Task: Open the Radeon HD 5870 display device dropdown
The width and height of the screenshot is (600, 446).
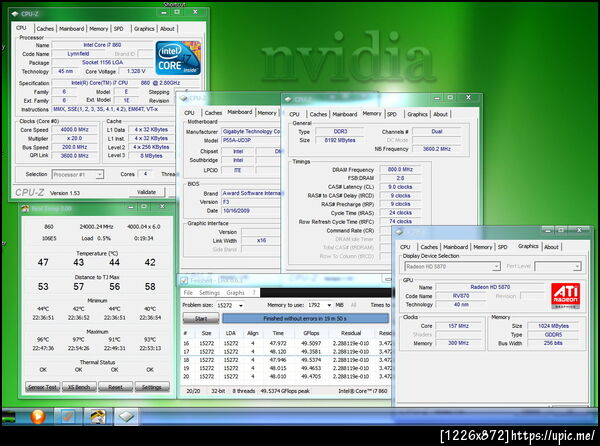Action: pyautogui.click(x=452, y=266)
